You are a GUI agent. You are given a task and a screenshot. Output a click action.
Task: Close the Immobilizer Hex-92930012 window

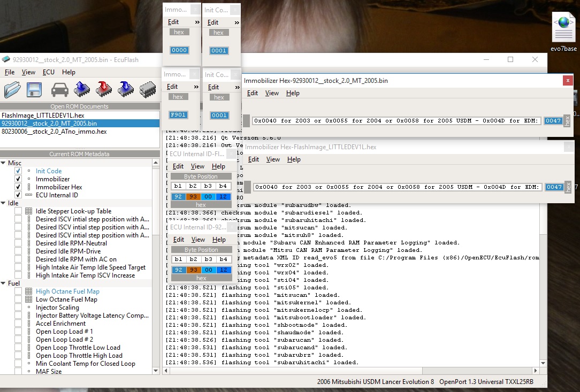pyautogui.click(x=568, y=80)
